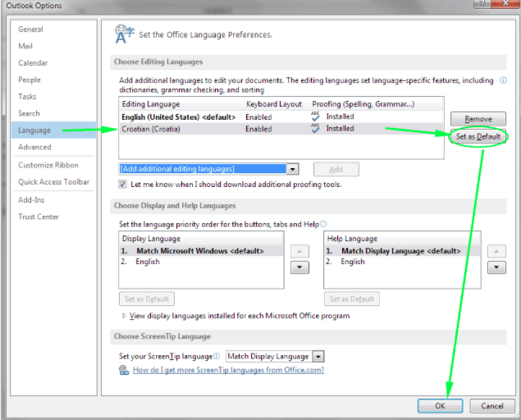Viewport: 521px width, 420px height.
Task: Select English (United States) default language row
Action: point(281,117)
